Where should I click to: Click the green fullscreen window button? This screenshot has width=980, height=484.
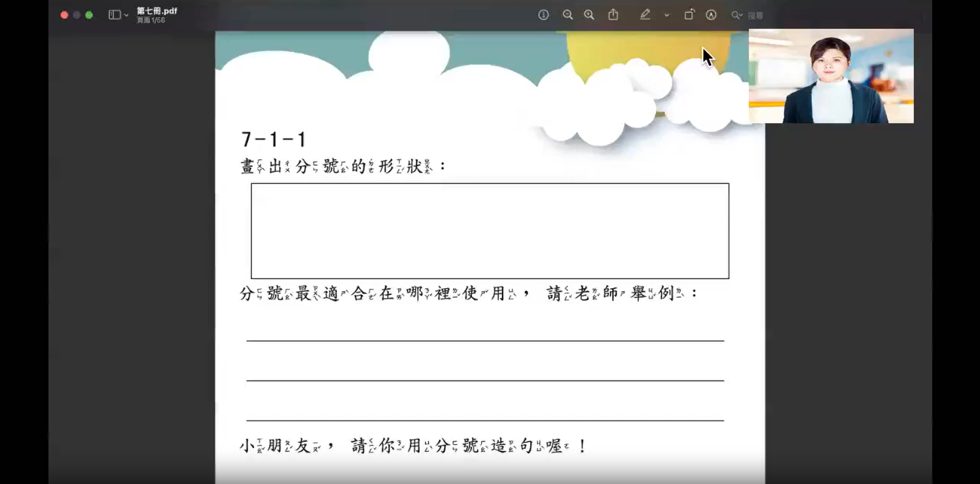click(89, 15)
